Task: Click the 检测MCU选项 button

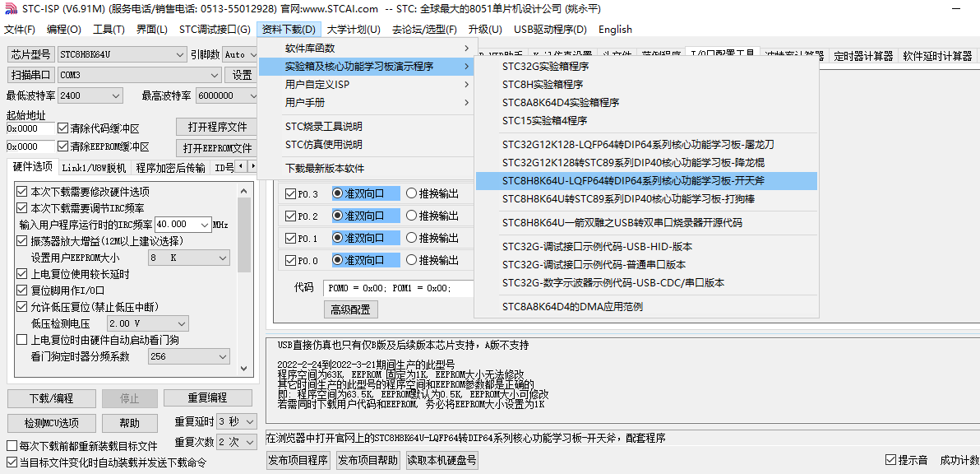Action: coord(51,423)
